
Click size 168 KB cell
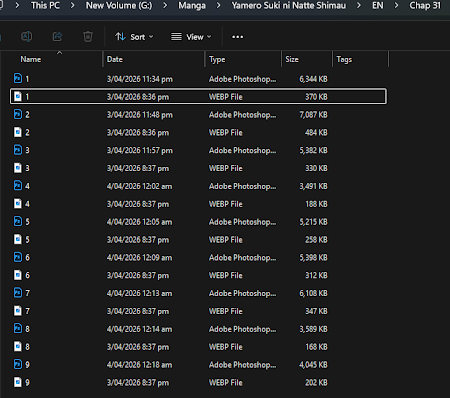point(316,347)
